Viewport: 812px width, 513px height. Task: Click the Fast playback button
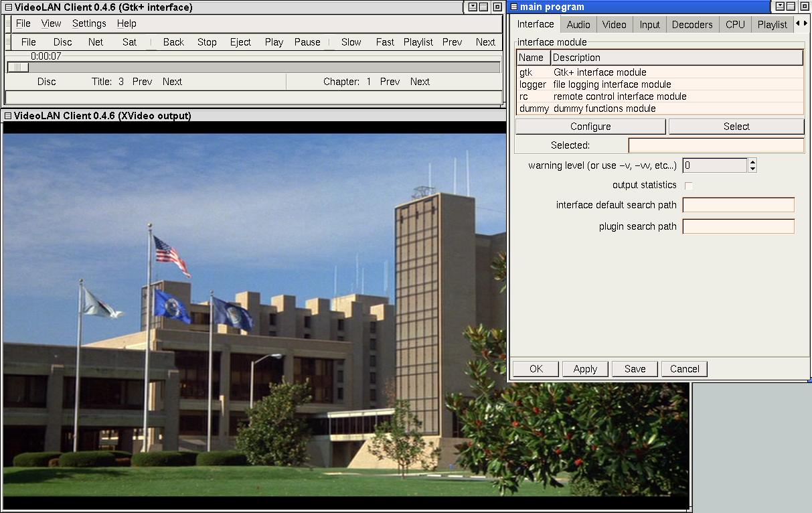385,42
